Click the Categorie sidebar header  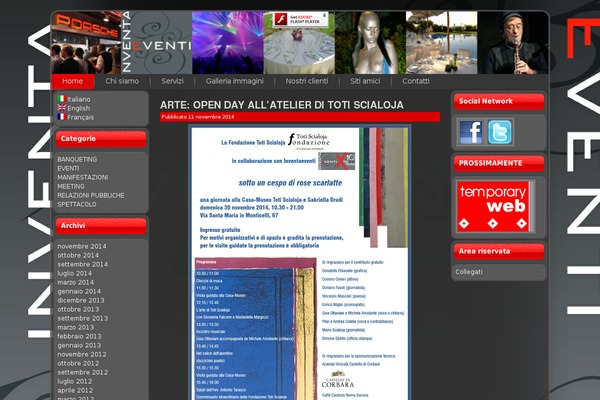[101, 139]
